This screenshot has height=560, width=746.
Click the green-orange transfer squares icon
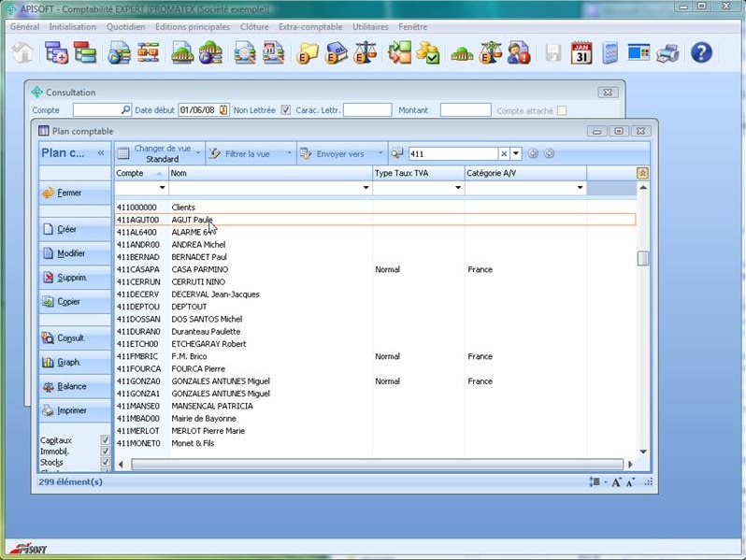(400, 52)
